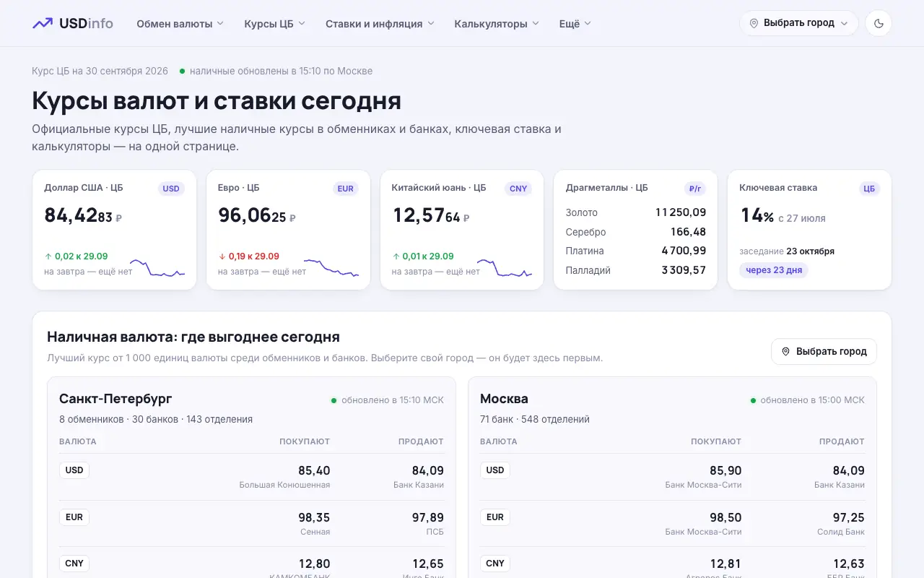This screenshot has width=924, height=578.
Task: Click the 12,80 CNY buy rate in Санкт-Петербург
Action: coord(315,564)
